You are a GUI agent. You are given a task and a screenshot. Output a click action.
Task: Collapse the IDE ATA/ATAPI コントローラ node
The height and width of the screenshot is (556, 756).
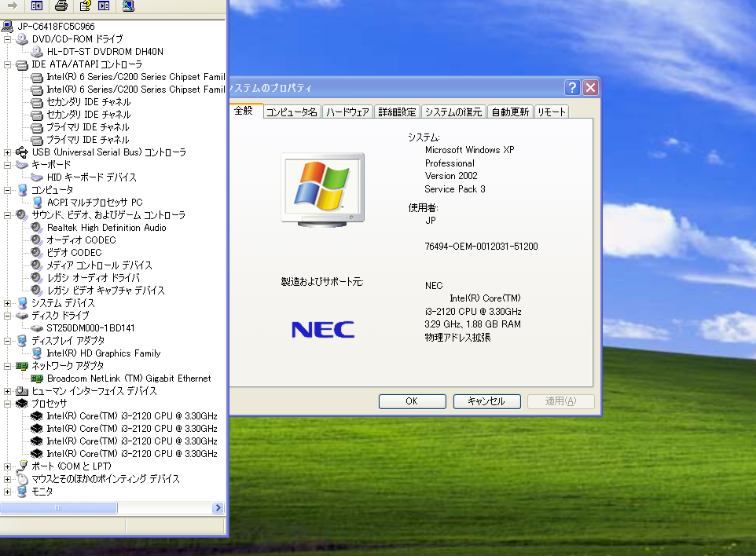pyautogui.click(x=7, y=64)
